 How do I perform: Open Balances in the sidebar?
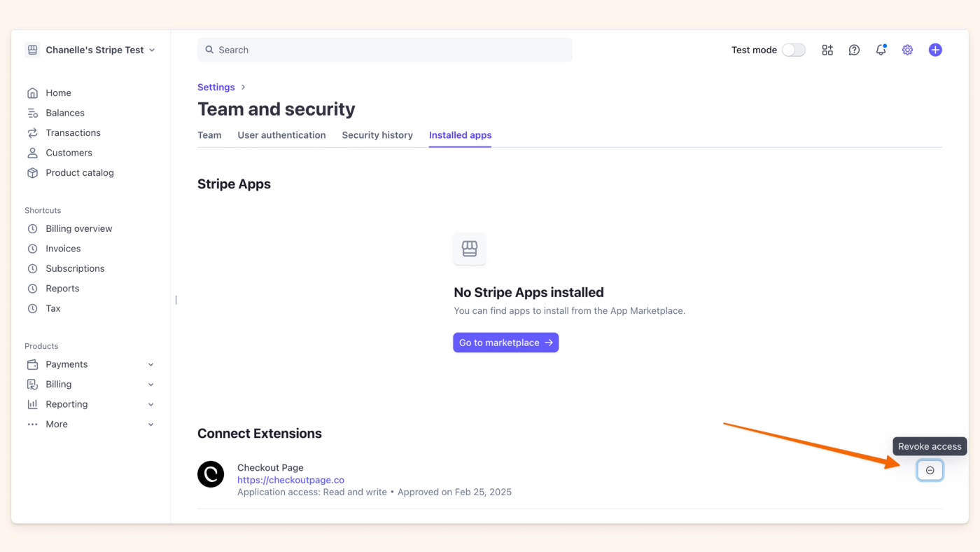(x=65, y=113)
